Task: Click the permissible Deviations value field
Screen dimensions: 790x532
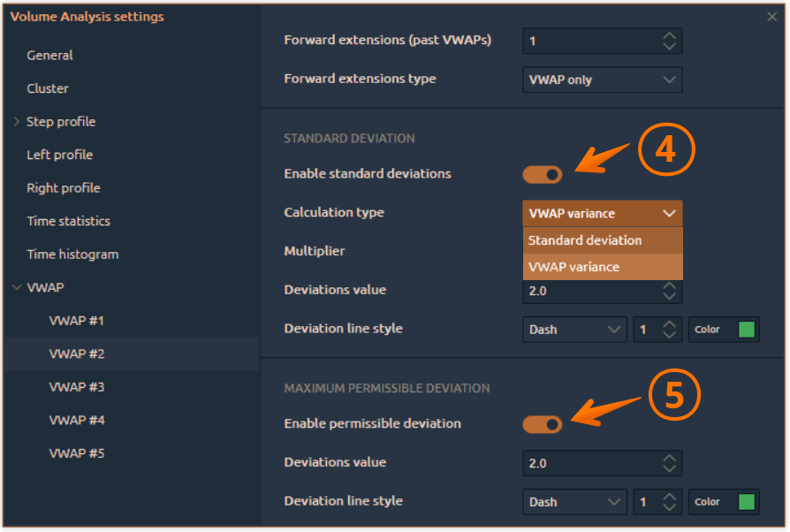Action: coord(588,463)
